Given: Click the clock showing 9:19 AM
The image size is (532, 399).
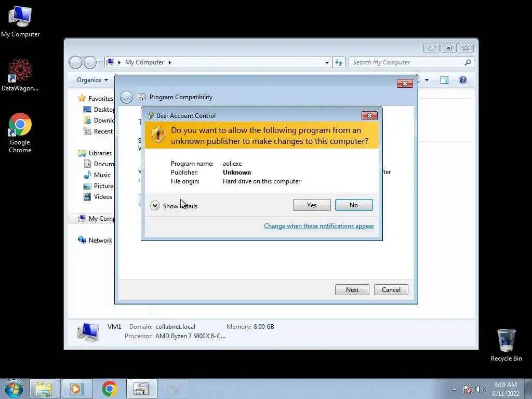Looking at the screenshot, I should (506, 385).
